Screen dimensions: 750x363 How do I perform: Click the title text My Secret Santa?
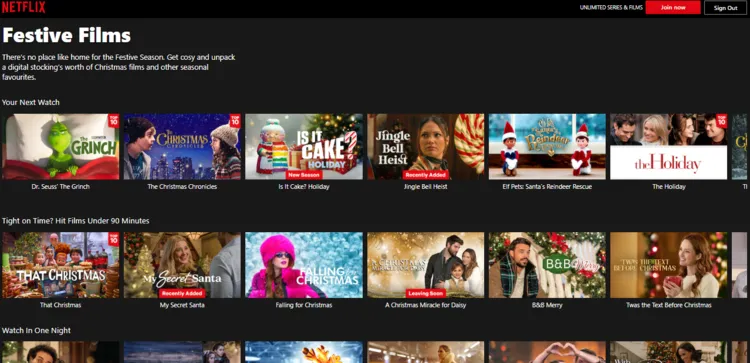[182, 305]
